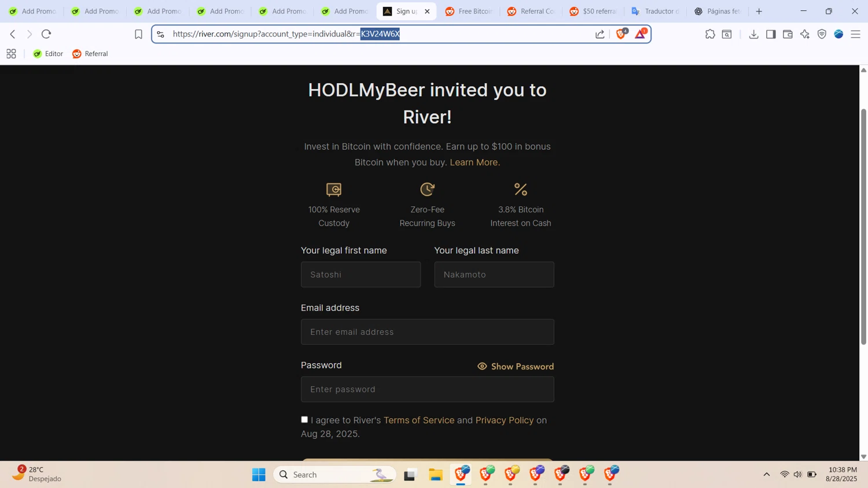The width and height of the screenshot is (868, 488).
Task: Follow the Learn More link
Action: (x=475, y=162)
